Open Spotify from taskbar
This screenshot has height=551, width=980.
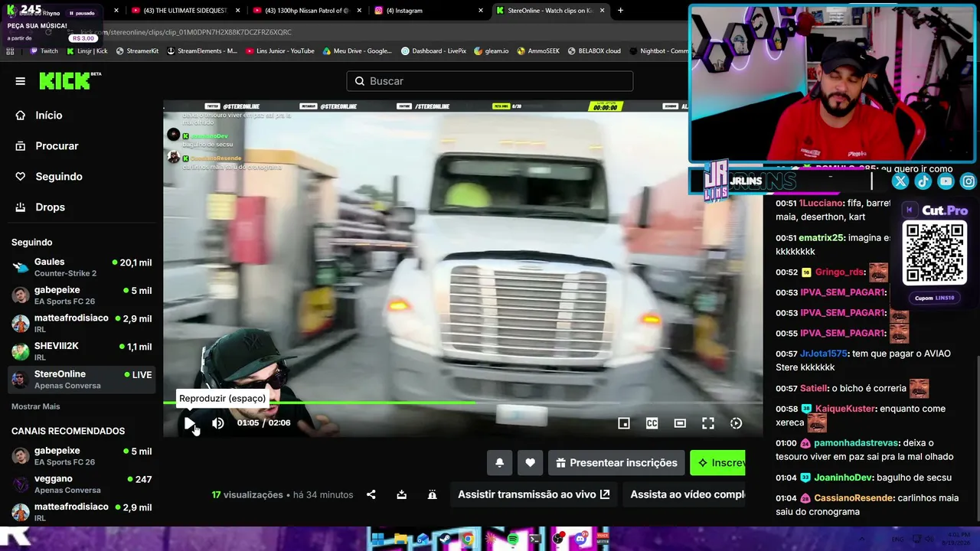pos(513,539)
